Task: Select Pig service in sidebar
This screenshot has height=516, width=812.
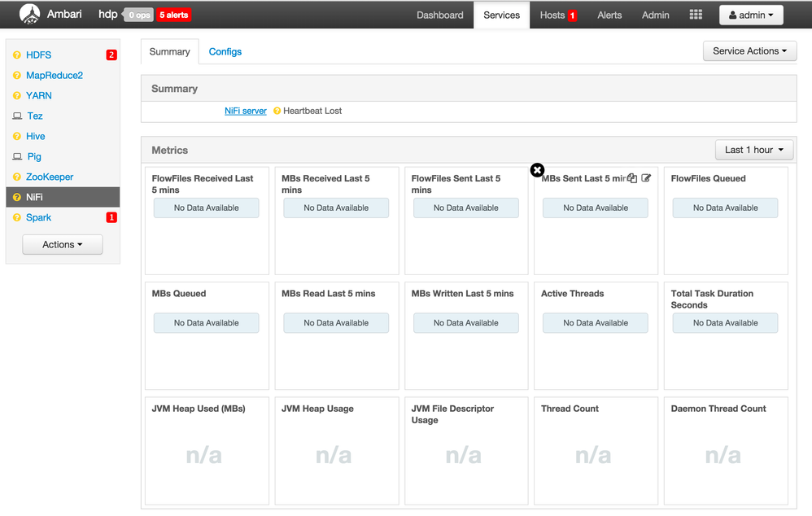Action: tap(34, 156)
